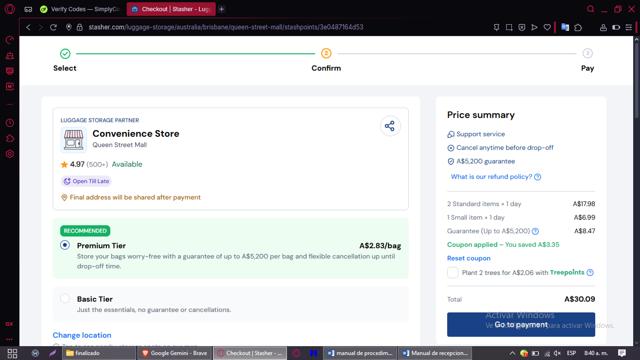Viewport: 640px width, 360px height.
Task: Open What is our refund policy link
Action: [x=496, y=177]
